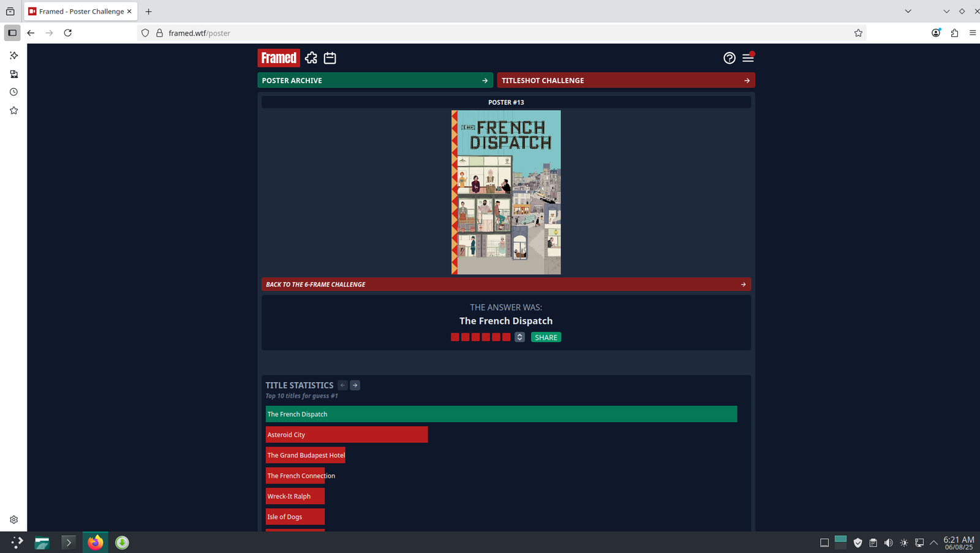Bookmark this page with the star
Screen dimensions: 980x553
[x=858, y=33]
